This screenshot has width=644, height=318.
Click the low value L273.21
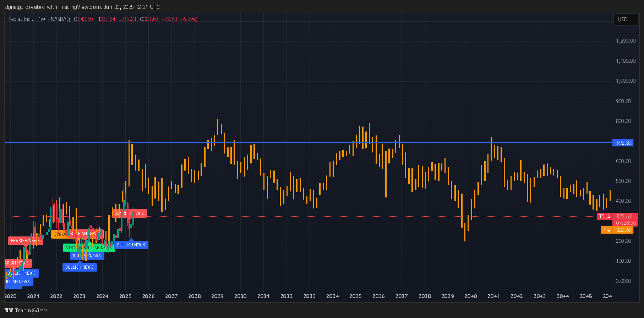127,19
